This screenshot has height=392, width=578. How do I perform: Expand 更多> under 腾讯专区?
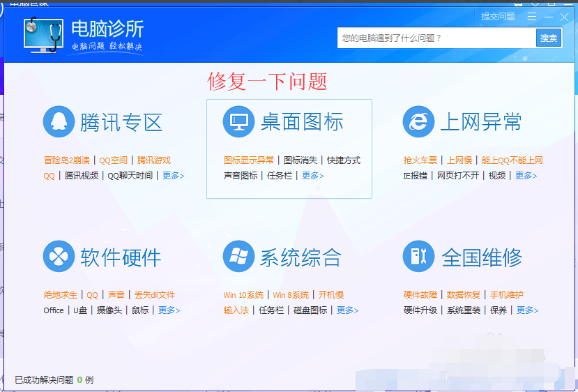[173, 176]
